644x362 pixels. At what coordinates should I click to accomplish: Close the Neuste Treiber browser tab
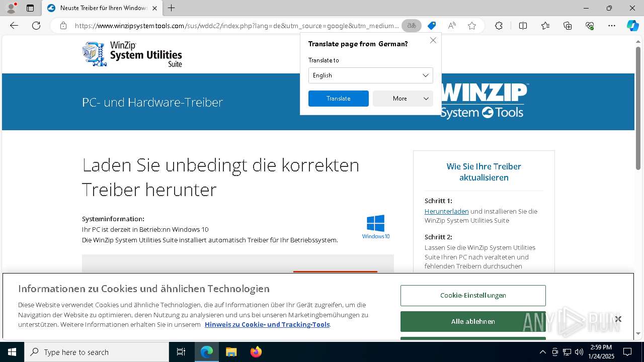[154, 8]
